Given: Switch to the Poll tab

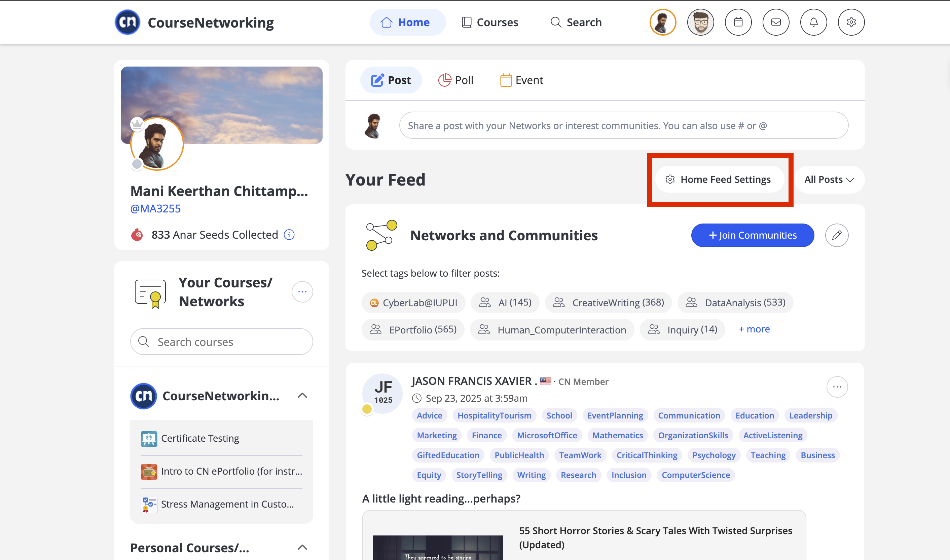Looking at the screenshot, I should (x=456, y=80).
